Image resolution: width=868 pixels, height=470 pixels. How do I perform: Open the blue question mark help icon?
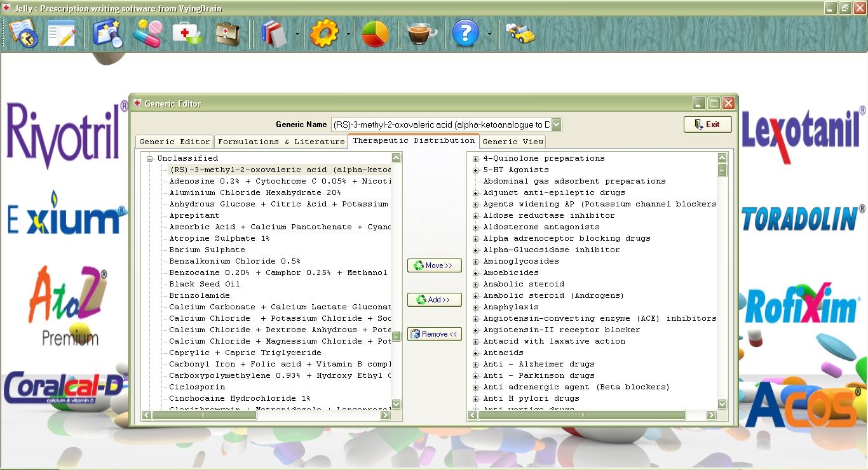pyautogui.click(x=465, y=33)
